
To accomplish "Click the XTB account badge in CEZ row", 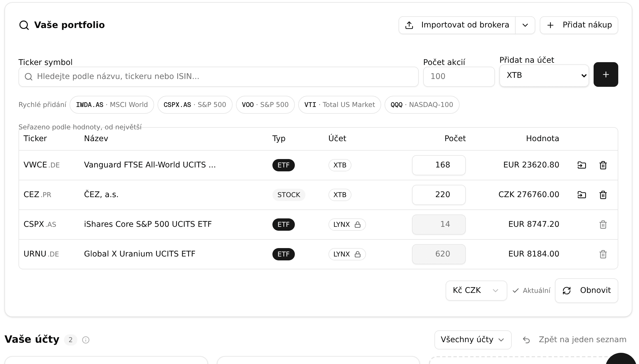I will click(340, 195).
